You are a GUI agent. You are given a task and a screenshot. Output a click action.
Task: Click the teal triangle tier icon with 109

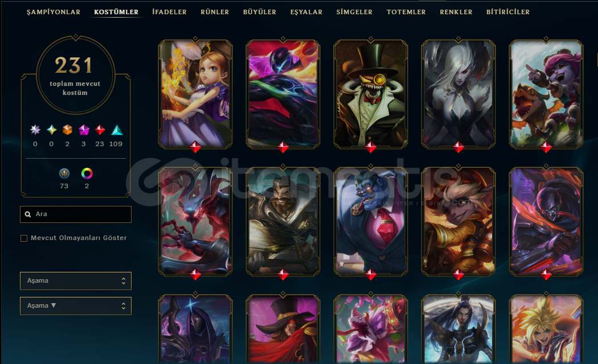click(117, 130)
